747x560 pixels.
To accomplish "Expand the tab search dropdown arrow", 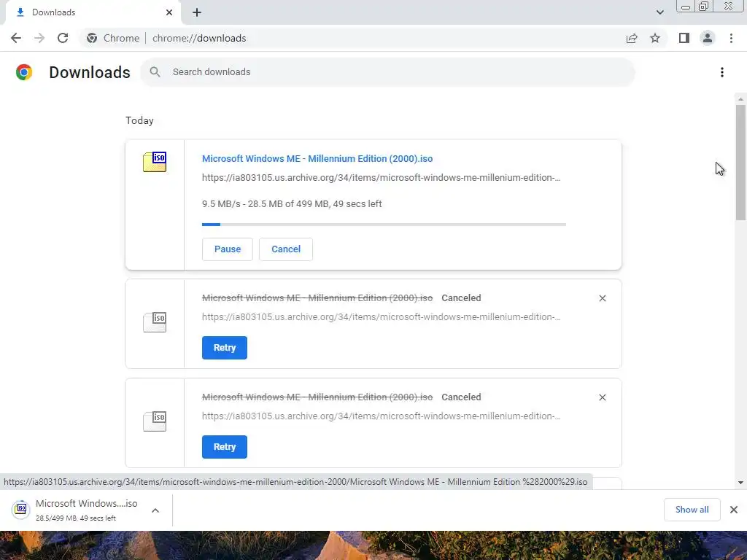I will [659, 12].
